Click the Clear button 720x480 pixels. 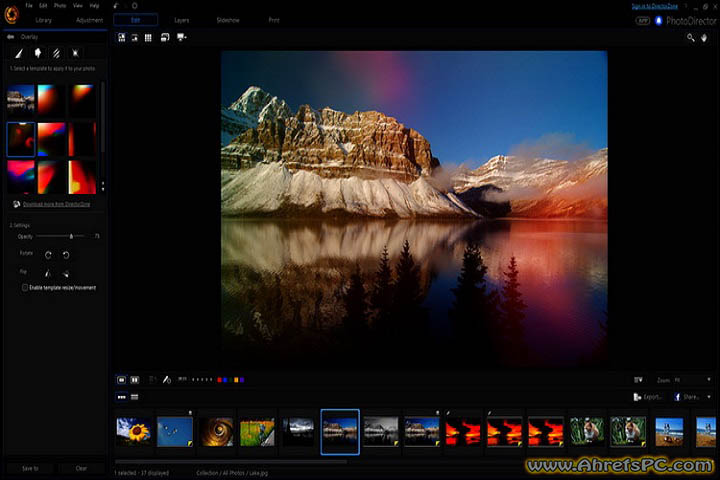pos(81,469)
